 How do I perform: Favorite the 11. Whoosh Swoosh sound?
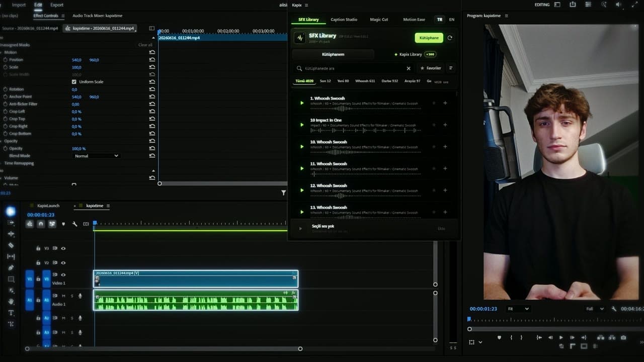(434, 168)
